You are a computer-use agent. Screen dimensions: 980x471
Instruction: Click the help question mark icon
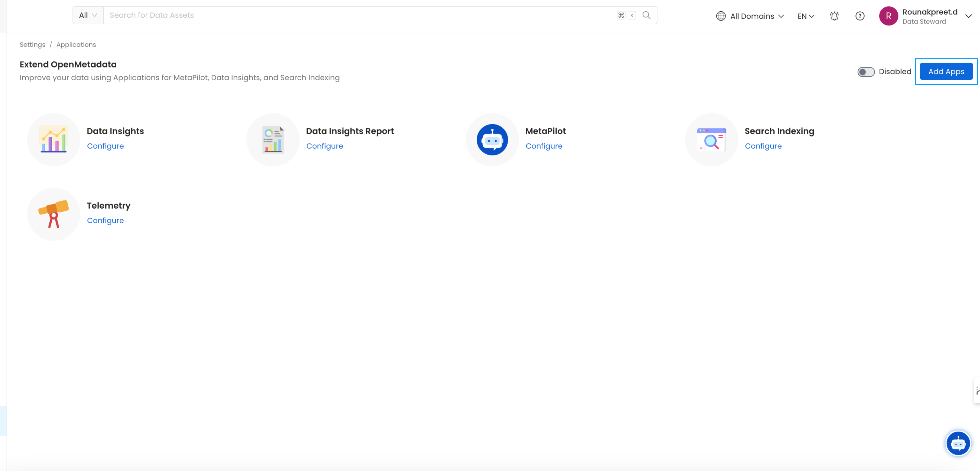click(860, 16)
